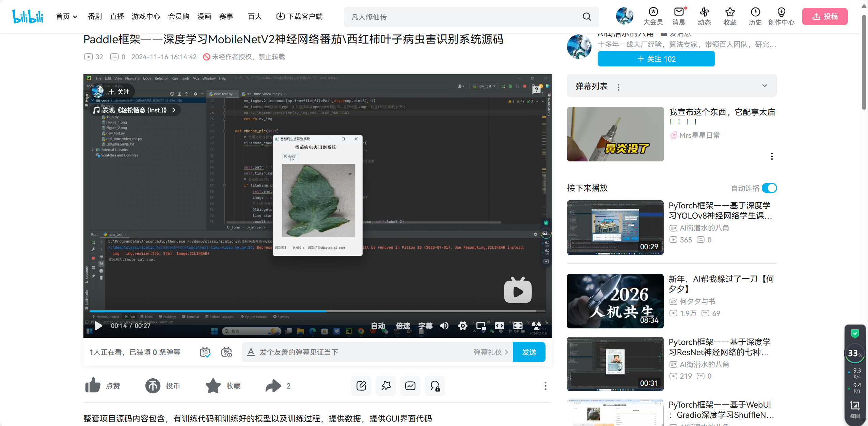The image size is (868, 426).
Task: Click the 历史 history clock icon
Action: [755, 12]
